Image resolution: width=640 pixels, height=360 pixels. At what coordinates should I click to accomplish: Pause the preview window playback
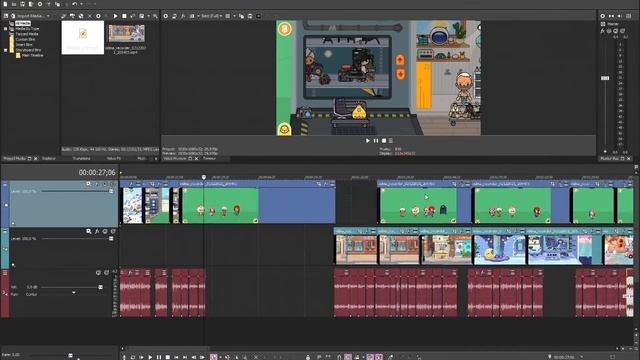tap(376, 140)
